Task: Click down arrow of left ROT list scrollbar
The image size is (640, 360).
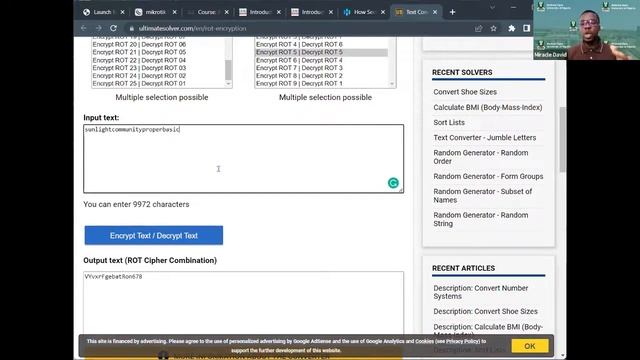Action: [228, 84]
